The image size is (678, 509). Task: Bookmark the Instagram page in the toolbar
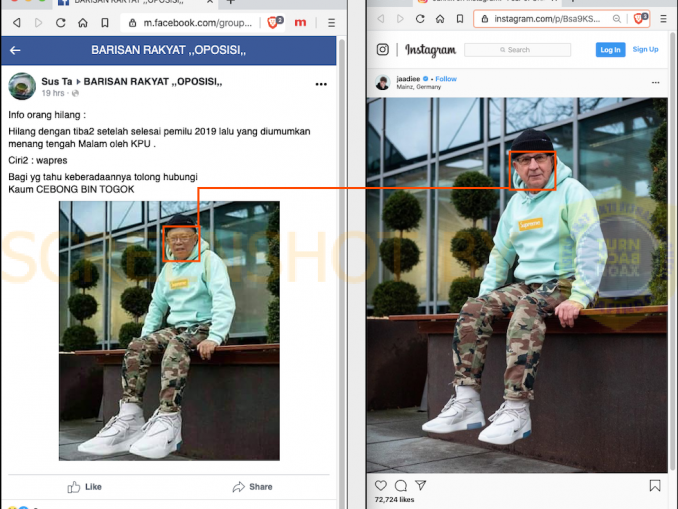click(x=460, y=19)
